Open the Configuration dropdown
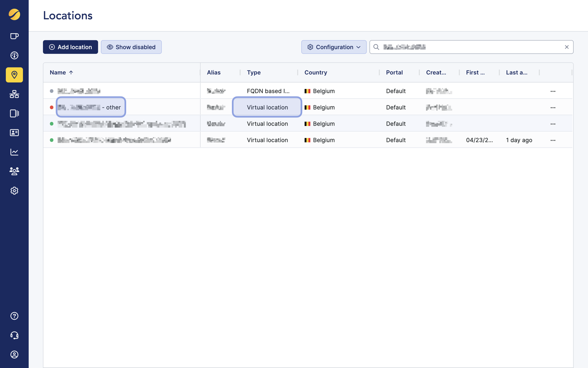The width and height of the screenshot is (588, 368). 334,47
